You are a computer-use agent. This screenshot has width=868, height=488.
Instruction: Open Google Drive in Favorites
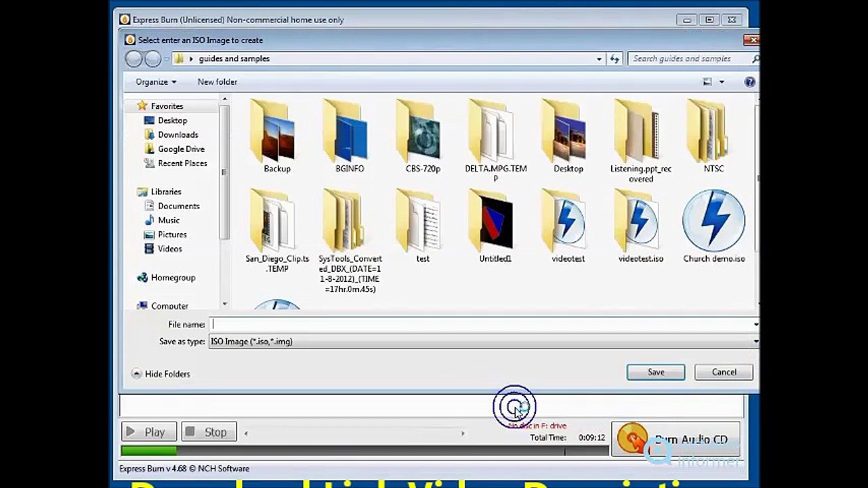point(181,149)
